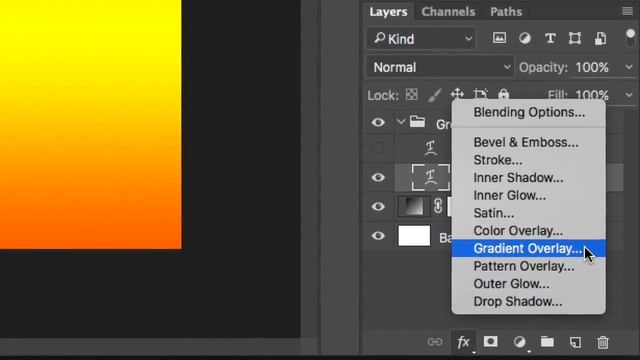
Task: Choose Stroke from the menu
Action: [x=529, y=160]
